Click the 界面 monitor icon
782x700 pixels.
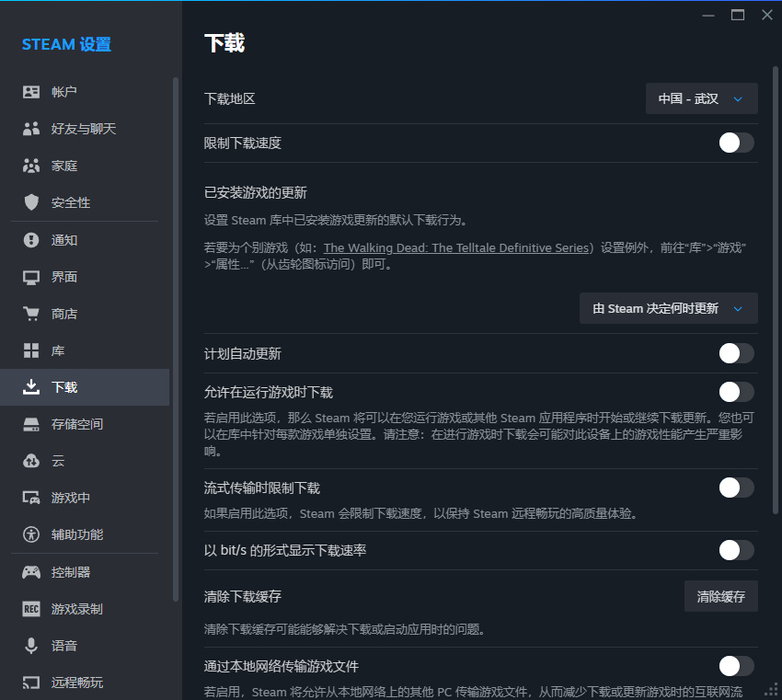click(31, 277)
